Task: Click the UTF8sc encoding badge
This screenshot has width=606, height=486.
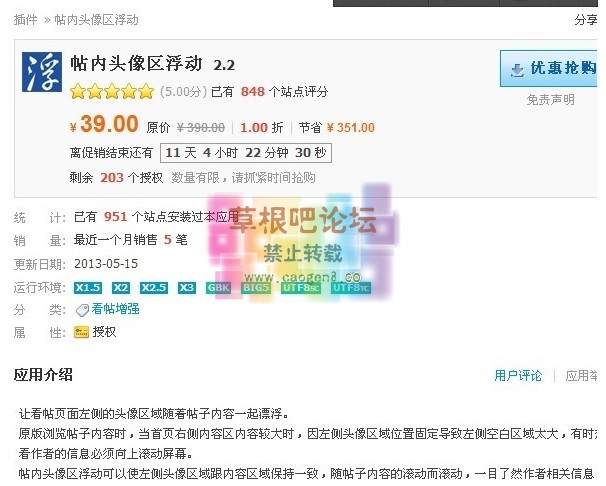Action: click(301, 288)
